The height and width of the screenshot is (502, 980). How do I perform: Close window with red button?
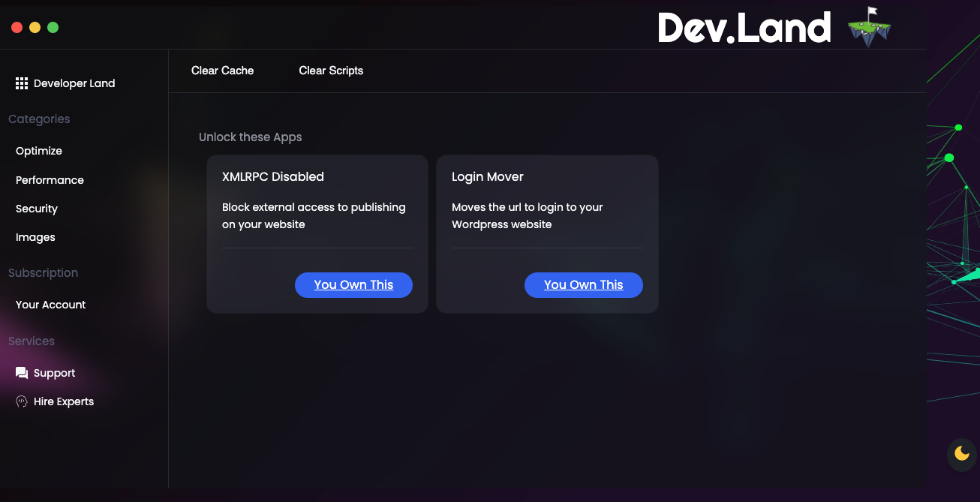(x=17, y=28)
